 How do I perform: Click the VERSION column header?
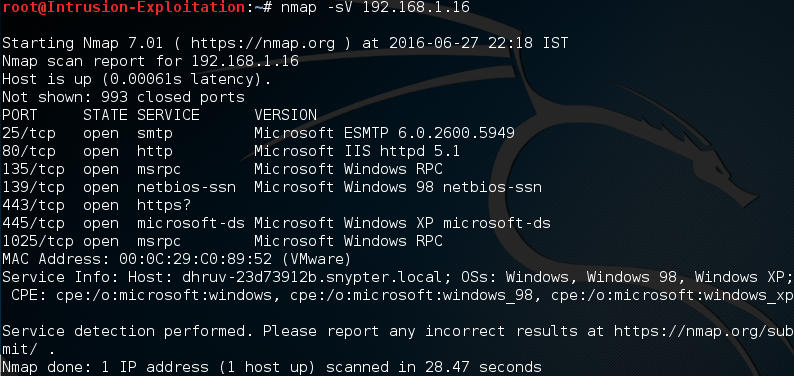click(286, 115)
